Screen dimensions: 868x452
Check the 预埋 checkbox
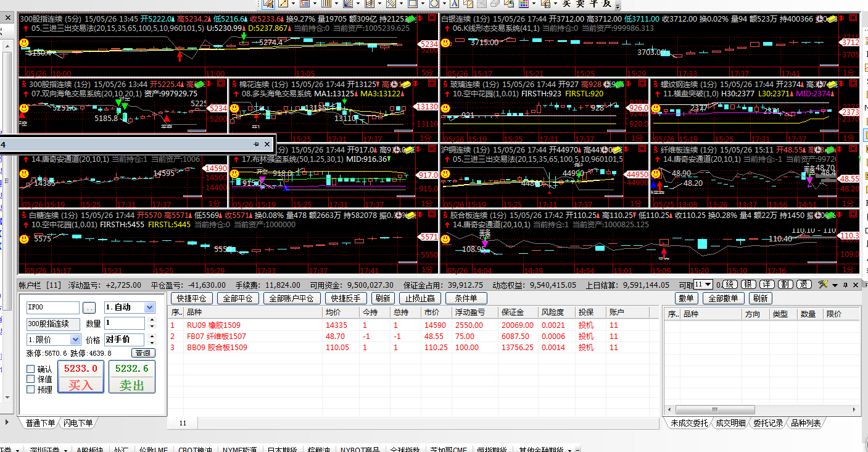[x=31, y=390]
